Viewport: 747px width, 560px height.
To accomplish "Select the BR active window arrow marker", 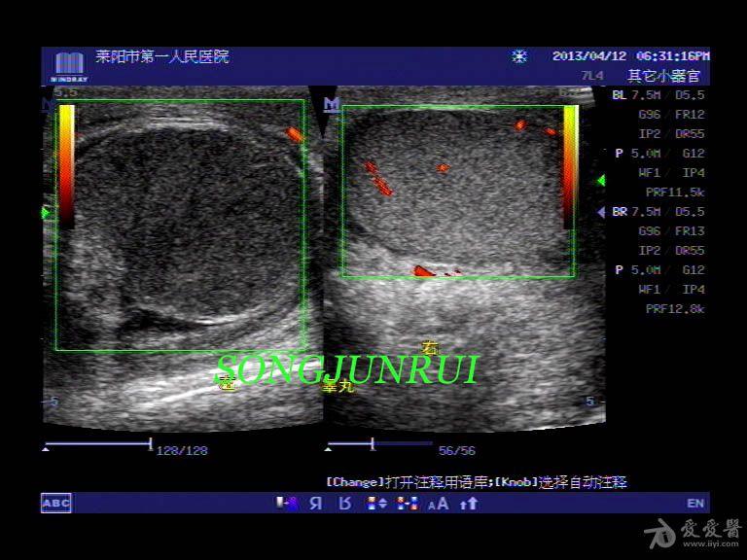I will 601,212.
